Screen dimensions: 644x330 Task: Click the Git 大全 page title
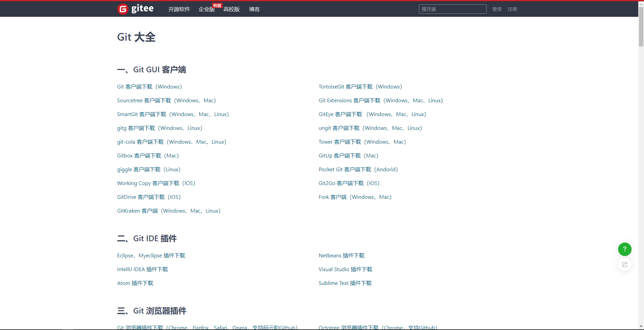coord(136,37)
